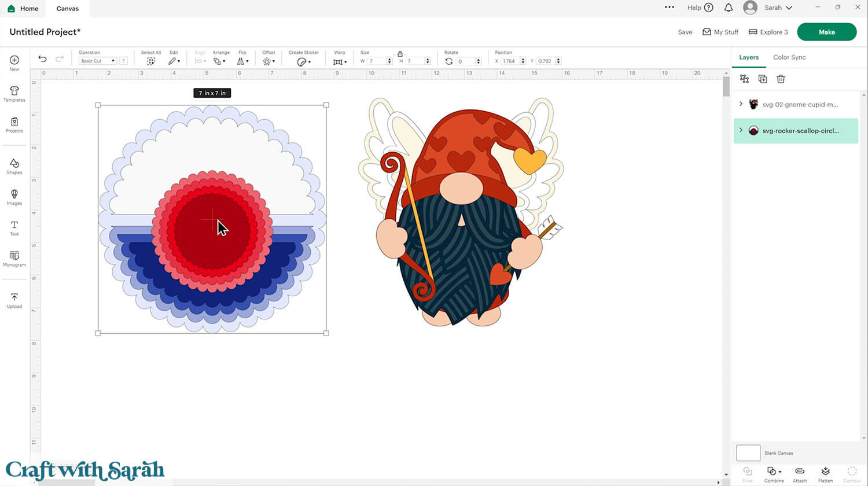Image resolution: width=868 pixels, height=486 pixels.
Task: Open the Combine dropdown menu
Action: (774, 473)
